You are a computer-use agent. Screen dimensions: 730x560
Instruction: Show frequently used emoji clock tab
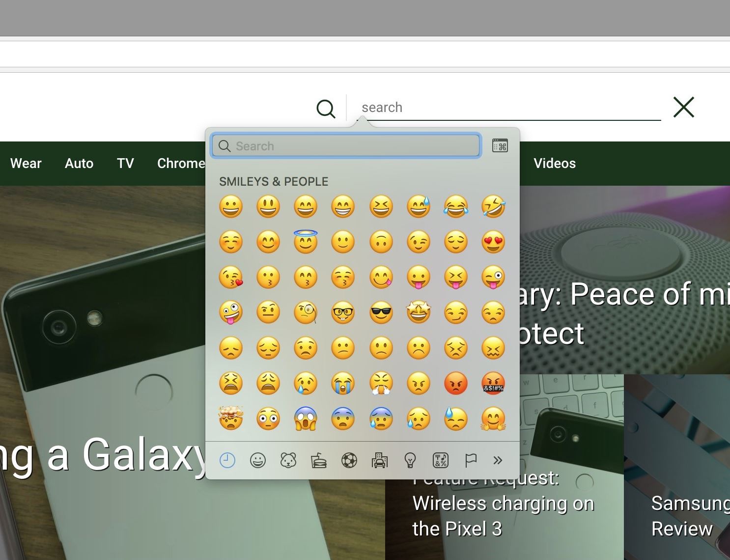pos(227,460)
